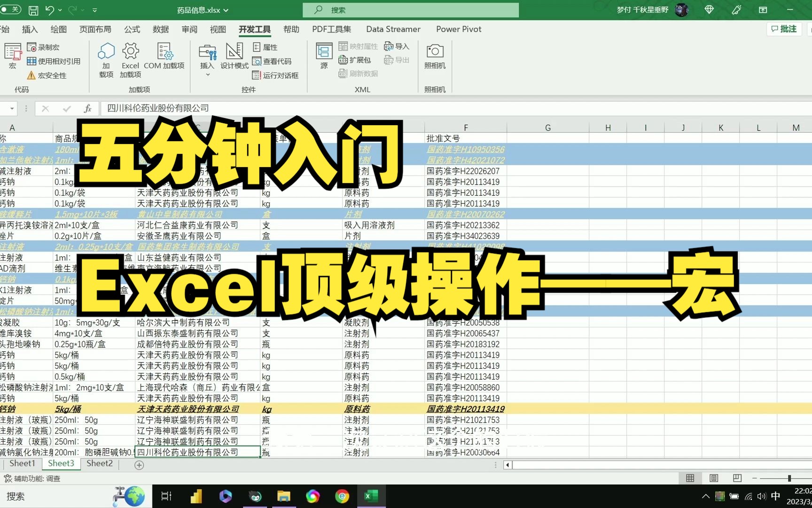The width and height of the screenshot is (812, 508).
Task: Go to the 数据 tab
Action: (x=161, y=29)
